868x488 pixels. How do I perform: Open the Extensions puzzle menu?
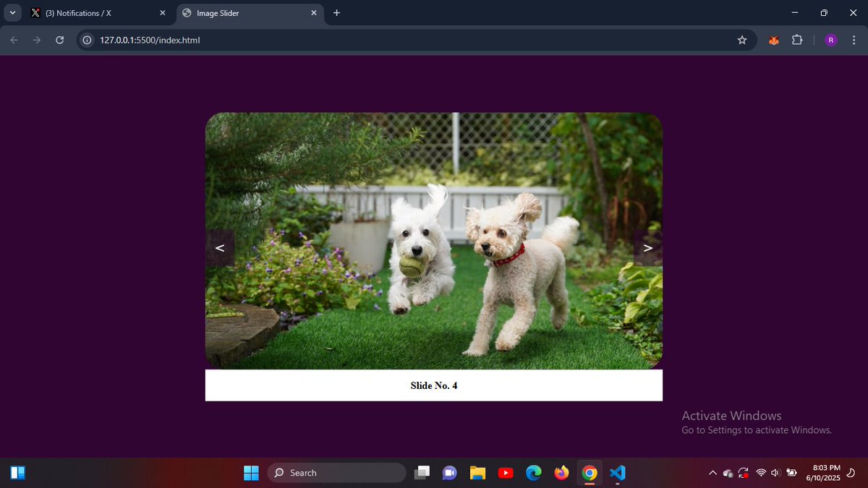(797, 40)
